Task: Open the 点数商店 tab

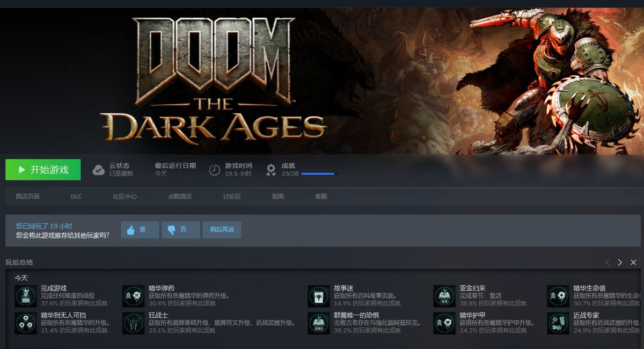Action: click(180, 197)
